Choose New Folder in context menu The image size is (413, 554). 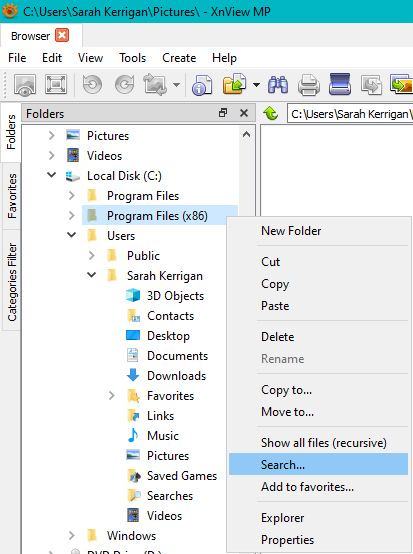click(x=318, y=231)
